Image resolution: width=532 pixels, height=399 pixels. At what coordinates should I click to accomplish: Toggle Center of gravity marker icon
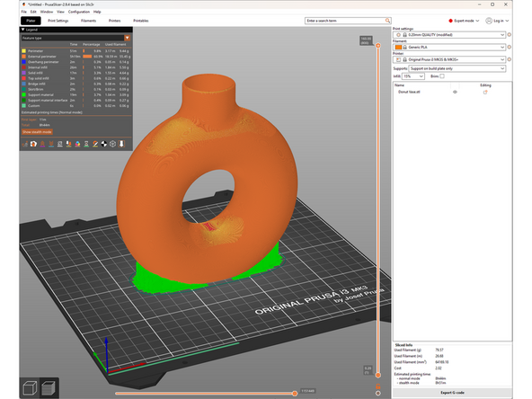tap(104, 144)
